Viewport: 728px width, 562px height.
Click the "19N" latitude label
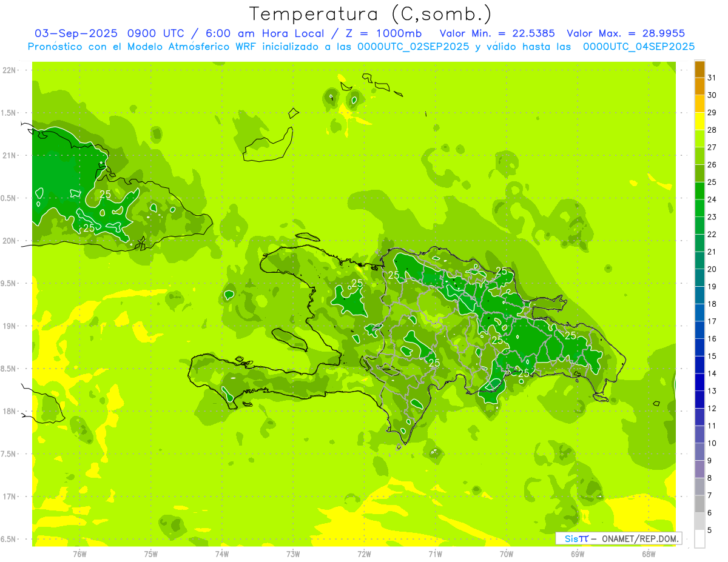point(10,326)
